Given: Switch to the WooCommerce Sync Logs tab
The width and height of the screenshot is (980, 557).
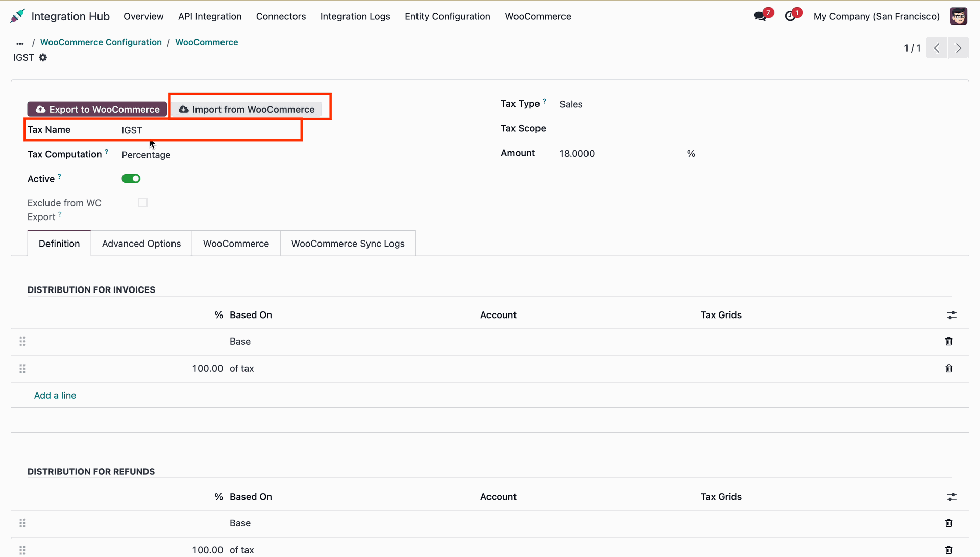Looking at the screenshot, I should pyautogui.click(x=348, y=244).
